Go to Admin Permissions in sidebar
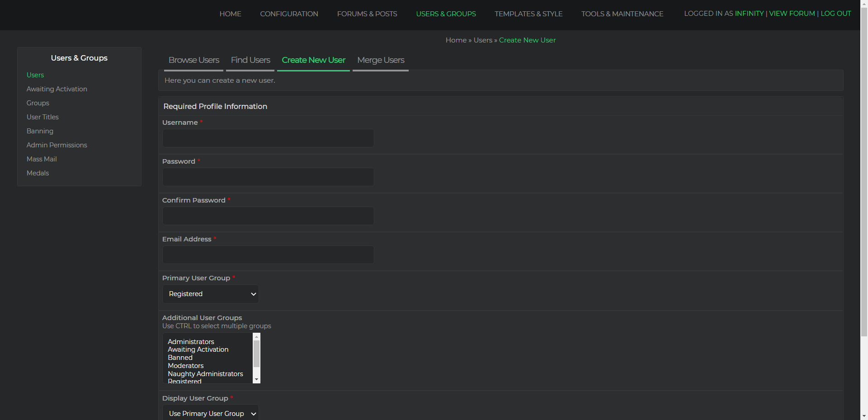 (x=57, y=145)
